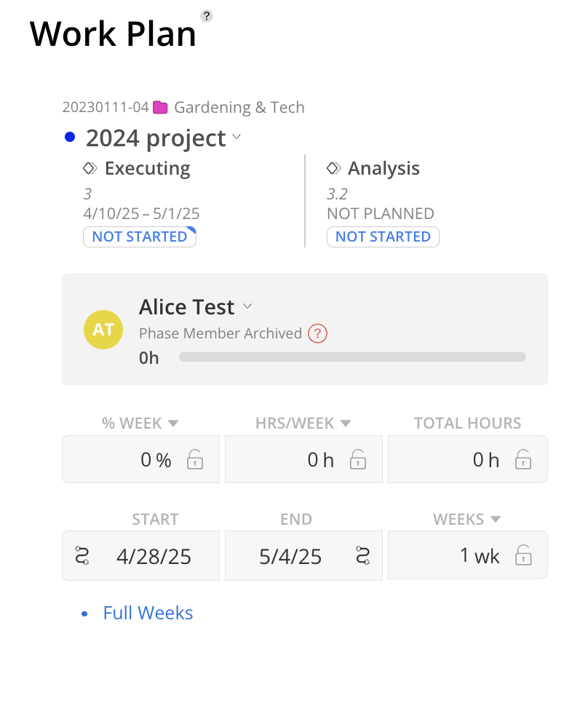Screen dimensions: 588x719
Task: Click the end date dependency link icon
Action: point(363,556)
